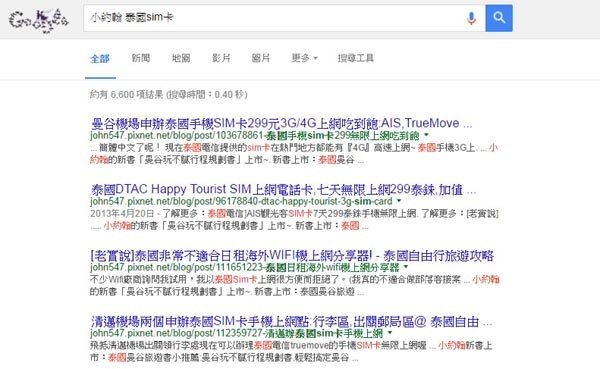Expand arrow beside URL post/103678861

[426, 135]
